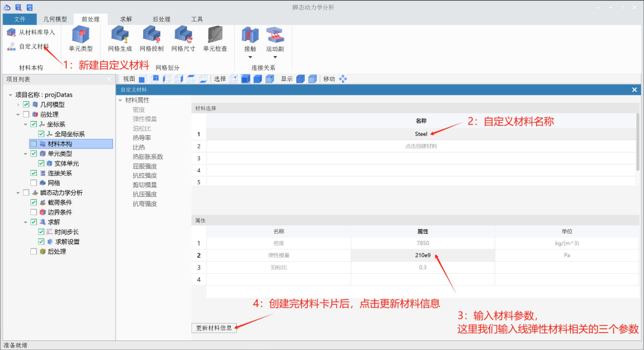Toggle the 全局坐标系 checkbox
The width and height of the screenshot is (644, 350).
[41, 134]
